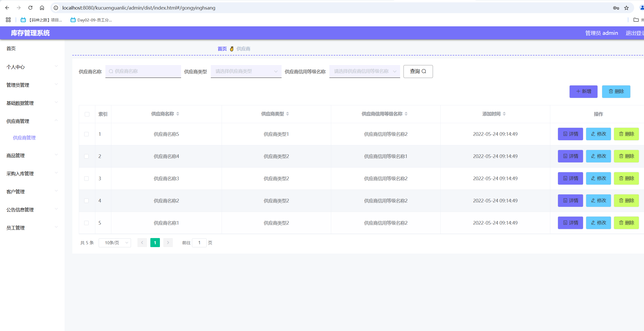Check the box for row 5 供应商名称1
The width and height of the screenshot is (644, 331).
87,223
